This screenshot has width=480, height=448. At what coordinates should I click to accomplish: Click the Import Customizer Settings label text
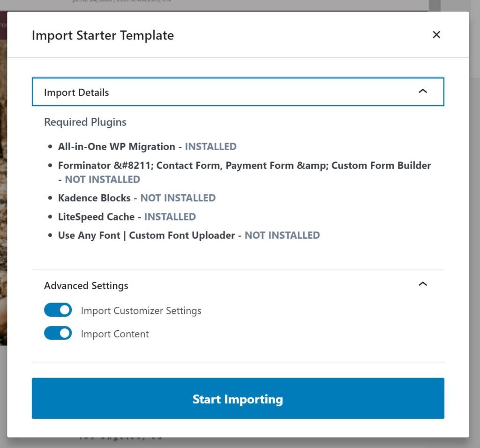(141, 311)
